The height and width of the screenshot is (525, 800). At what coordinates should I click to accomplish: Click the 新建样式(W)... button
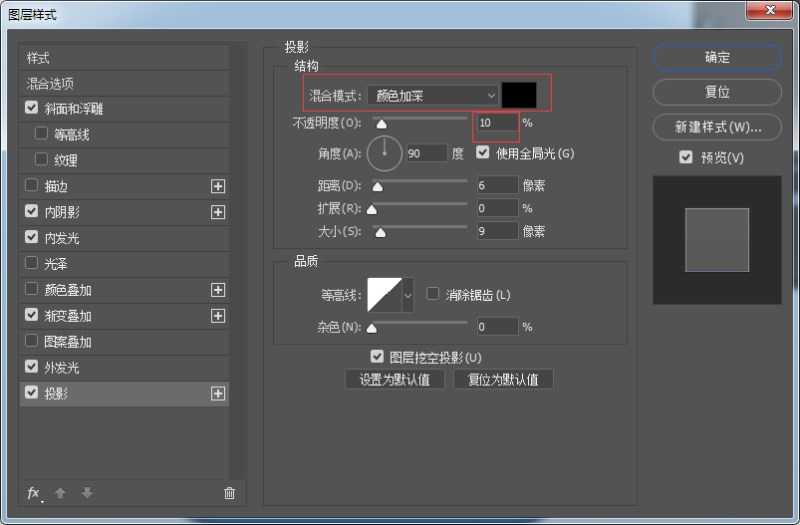(x=717, y=127)
